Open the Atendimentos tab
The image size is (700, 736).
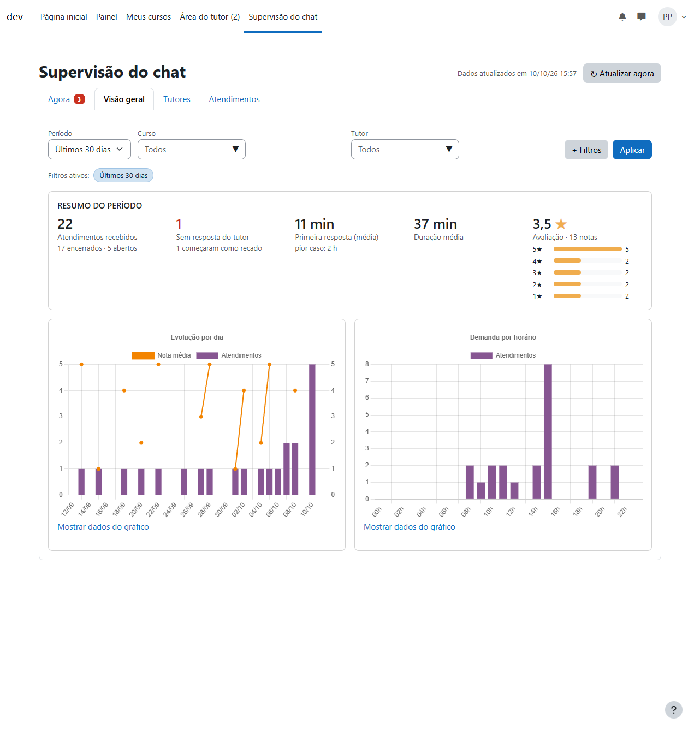[x=234, y=99]
